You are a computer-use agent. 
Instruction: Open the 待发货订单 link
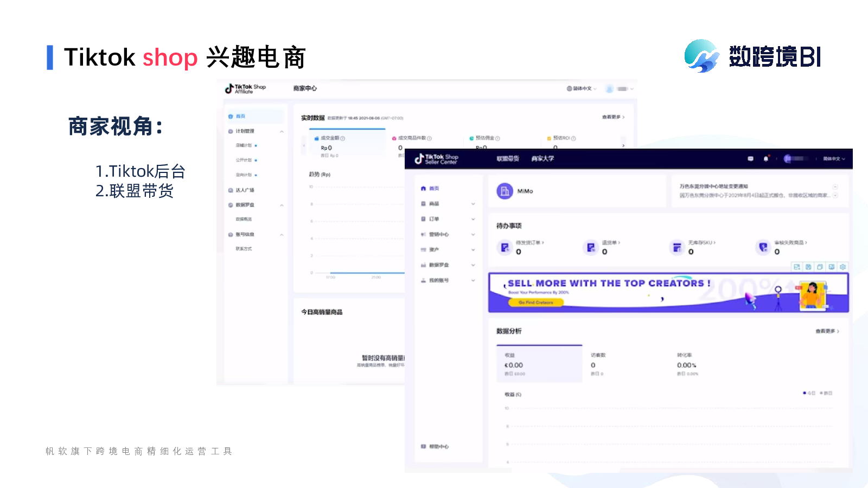(530, 243)
